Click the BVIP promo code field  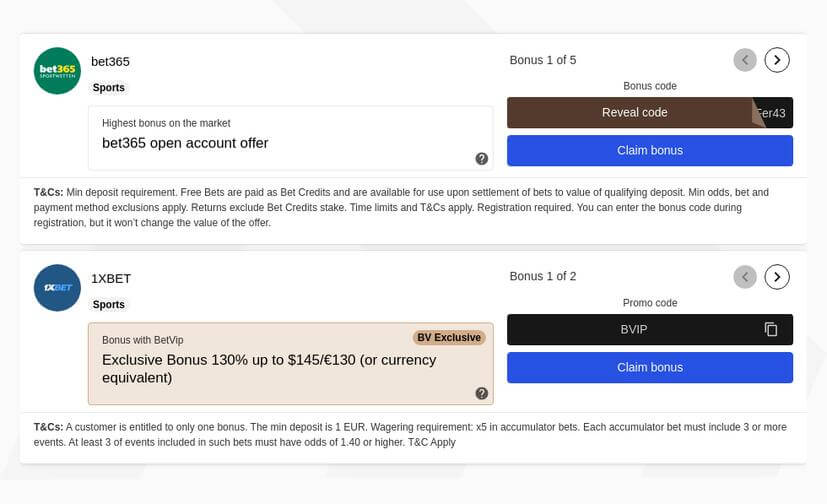click(634, 329)
